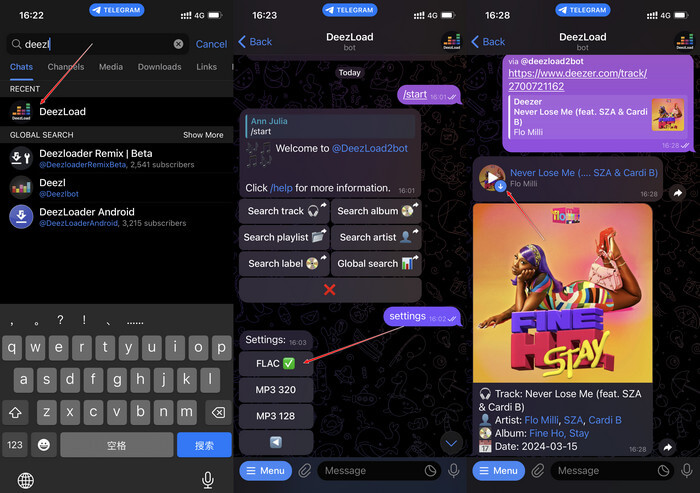Go Back from the middle DeezLoad chat
The image size is (700, 493).
point(255,42)
